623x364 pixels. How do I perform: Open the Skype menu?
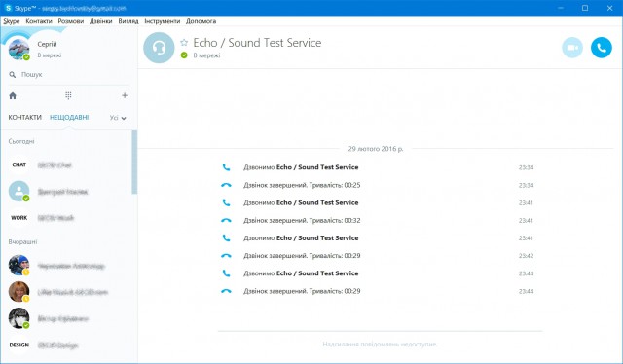(12, 21)
